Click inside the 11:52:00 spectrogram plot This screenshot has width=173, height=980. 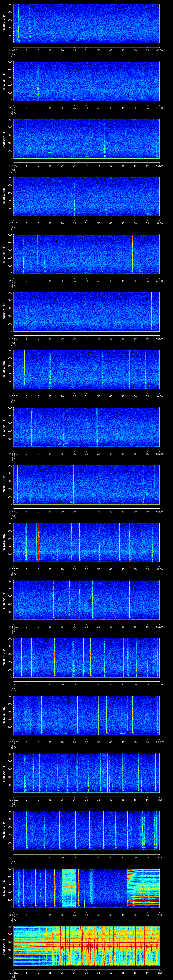coord(86,312)
